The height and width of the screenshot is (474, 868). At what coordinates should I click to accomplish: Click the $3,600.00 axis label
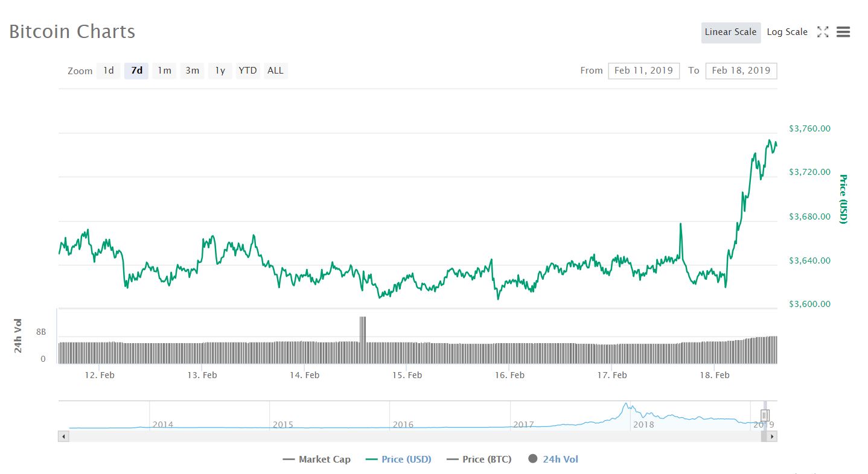[x=809, y=304]
